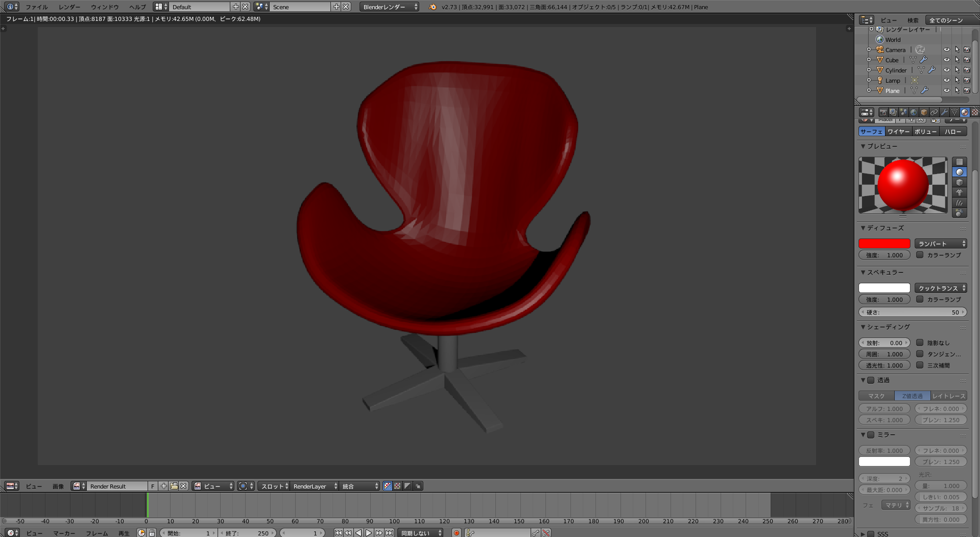Open the render engine dropdown Blenderレンダー
Viewport: 980px width, 537px height.
389,7
